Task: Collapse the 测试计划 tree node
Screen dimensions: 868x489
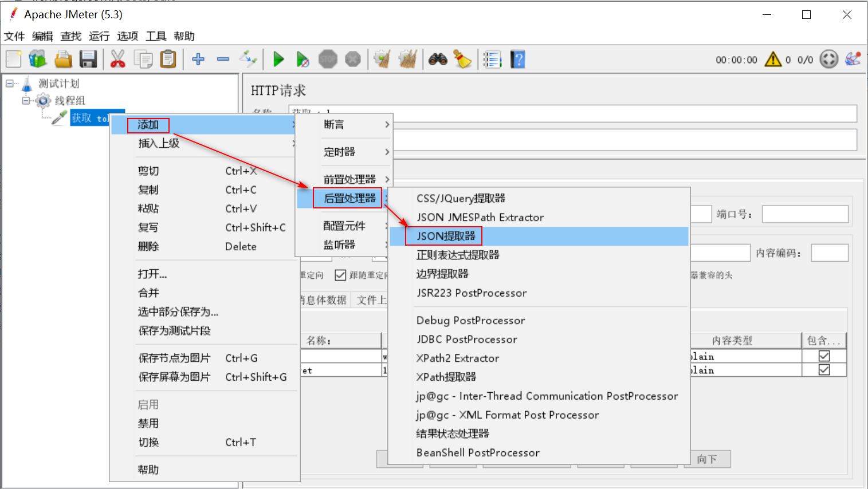Action: (10, 84)
